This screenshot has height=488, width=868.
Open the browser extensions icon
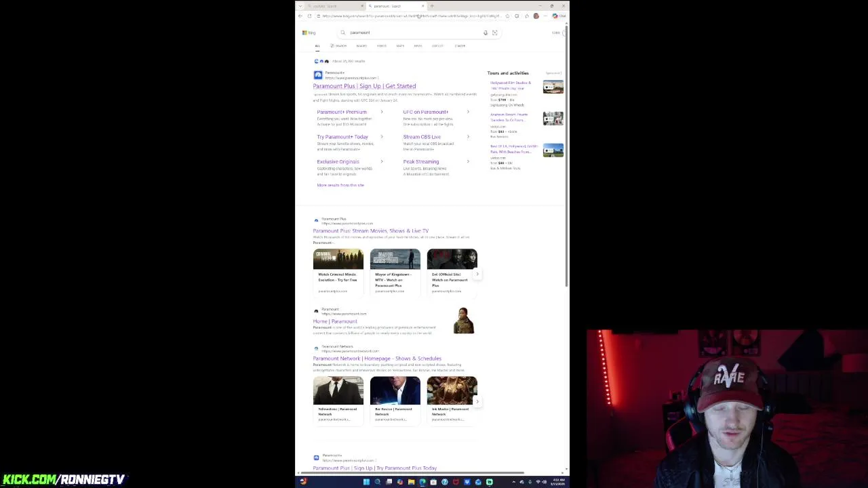click(x=517, y=16)
